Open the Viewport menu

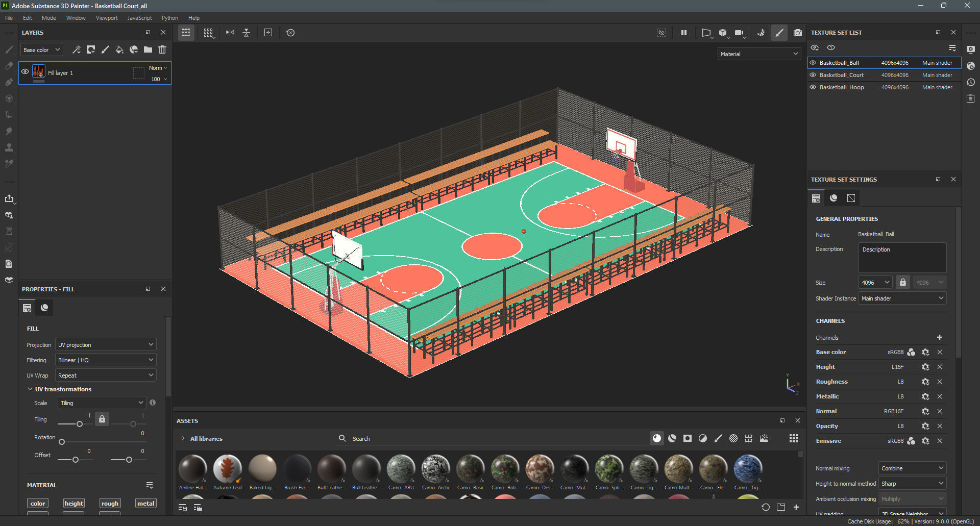coord(107,18)
